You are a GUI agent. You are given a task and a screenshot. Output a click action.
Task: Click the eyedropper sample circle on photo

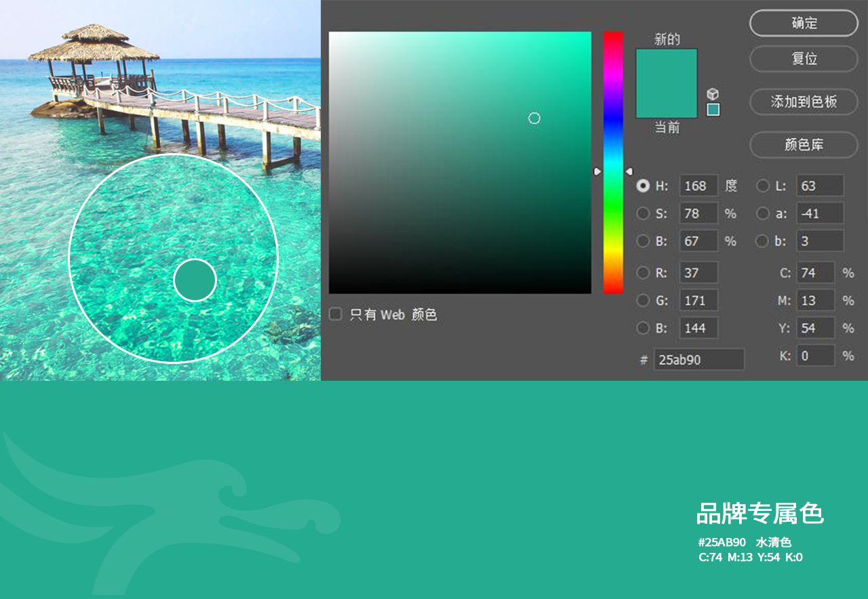click(195, 280)
